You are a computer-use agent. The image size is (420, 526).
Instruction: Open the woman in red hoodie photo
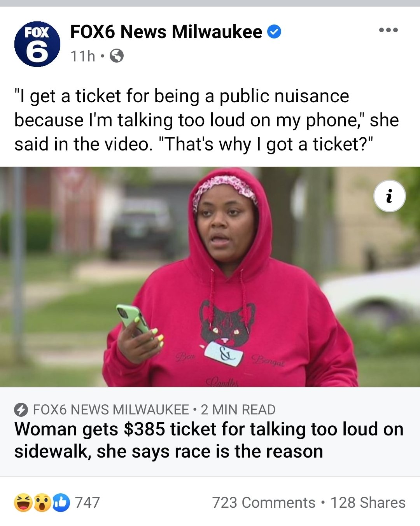point(210,277)
